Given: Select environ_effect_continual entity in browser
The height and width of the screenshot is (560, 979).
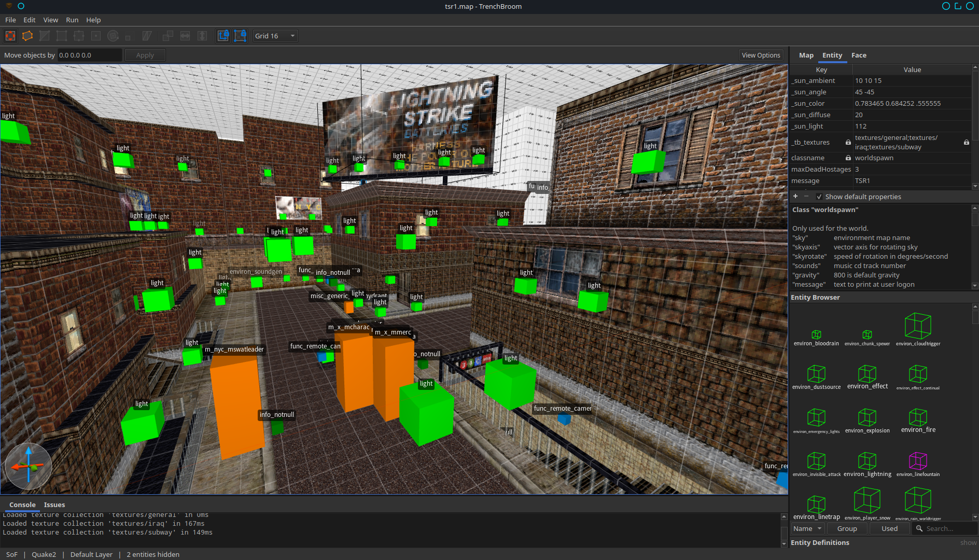Looking at the screenshot, I should [x=918, y=377].
